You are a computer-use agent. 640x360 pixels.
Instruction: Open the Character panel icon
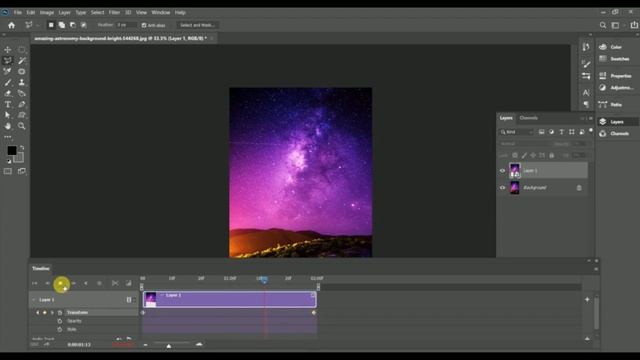pos(586,93)
